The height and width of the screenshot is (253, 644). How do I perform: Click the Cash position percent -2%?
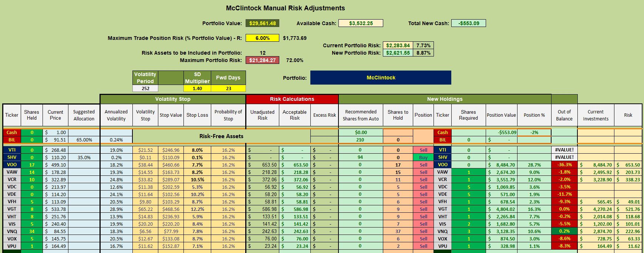(534, 133)
